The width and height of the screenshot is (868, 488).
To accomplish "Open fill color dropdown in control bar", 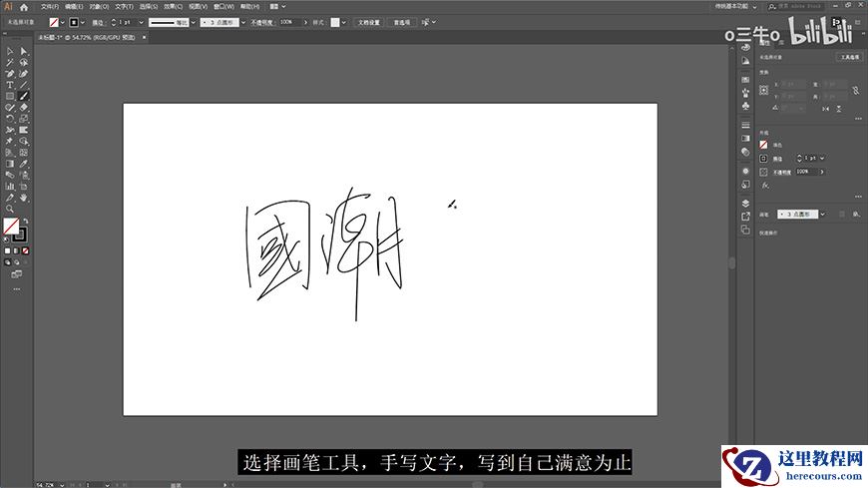I will [x=63, y=23].
